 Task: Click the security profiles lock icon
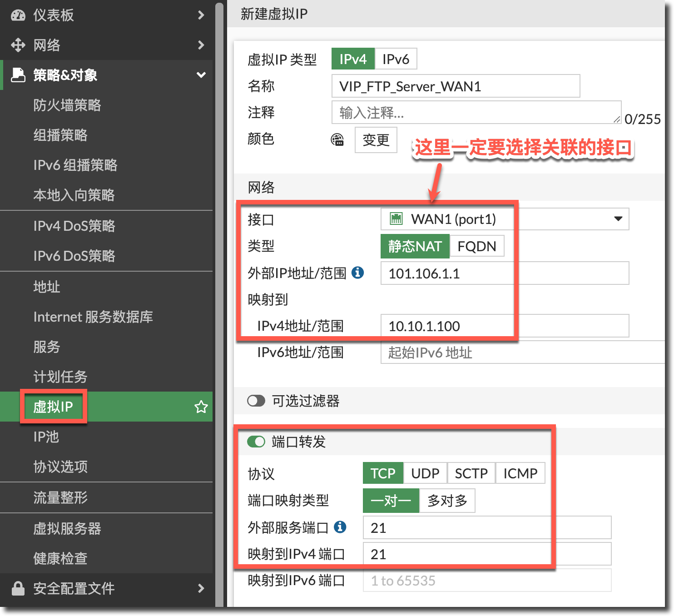(18, 588)
